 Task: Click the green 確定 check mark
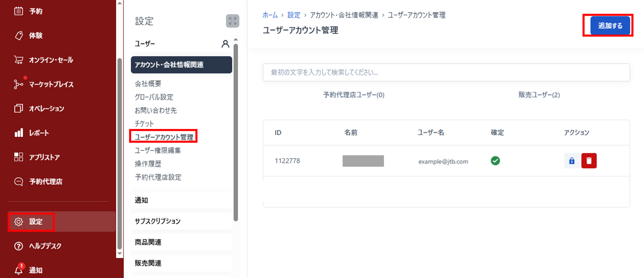(495, 161)
